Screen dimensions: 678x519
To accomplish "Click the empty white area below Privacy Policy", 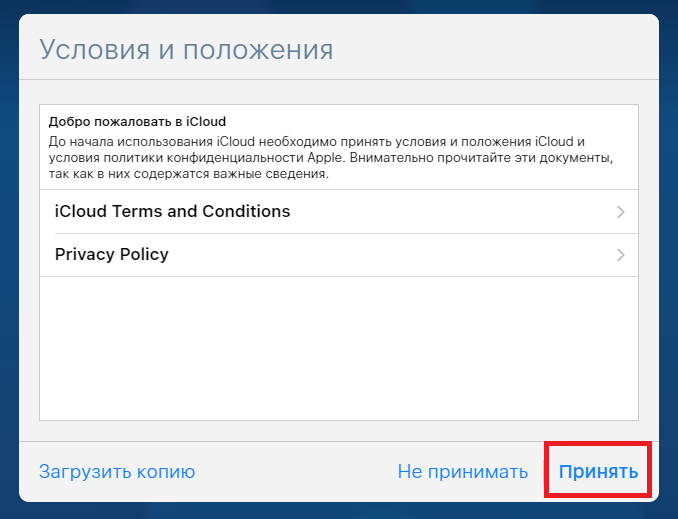I will 339,348.
